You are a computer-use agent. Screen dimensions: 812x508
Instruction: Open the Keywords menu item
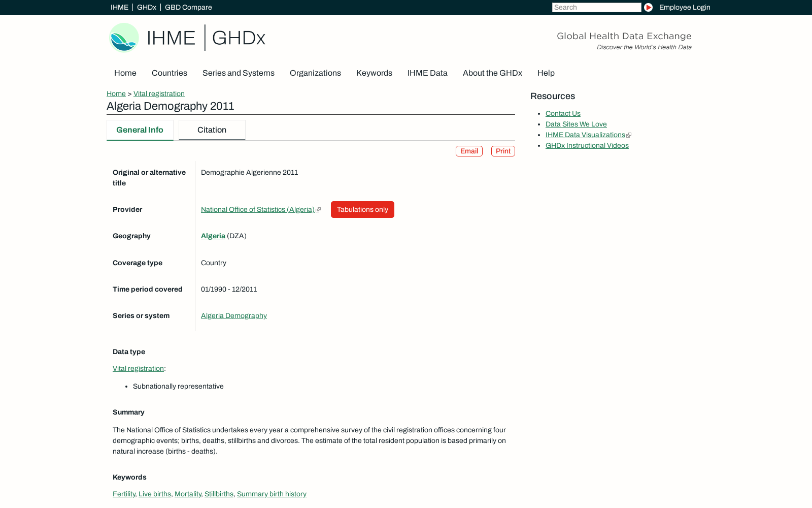pyautogui.click(x=374, y=73)
